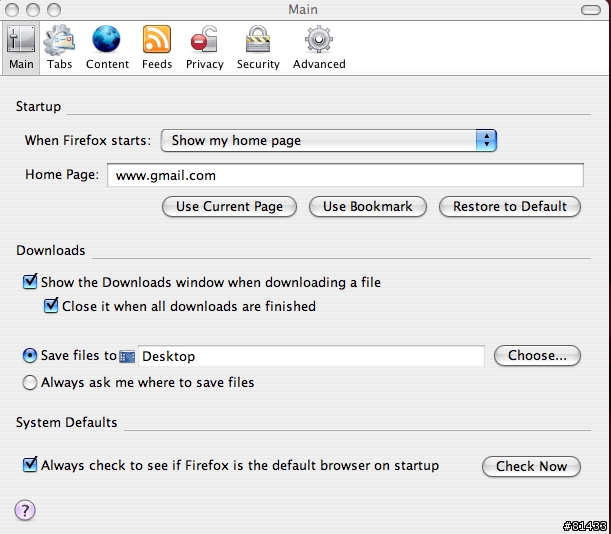This screenshot has width=611, height=534.
Task: Uncheck Close it when all downloads are finished
Action: tap(51, 305)
